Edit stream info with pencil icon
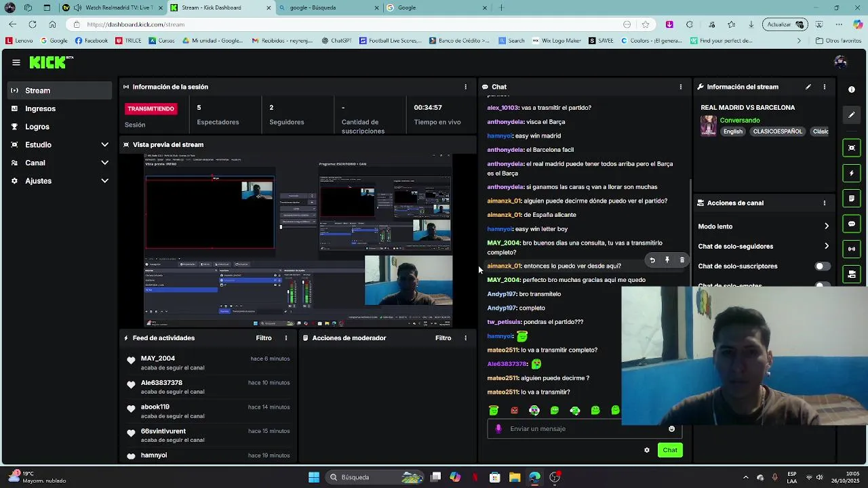Screen dimensions: 868x488 808,87
